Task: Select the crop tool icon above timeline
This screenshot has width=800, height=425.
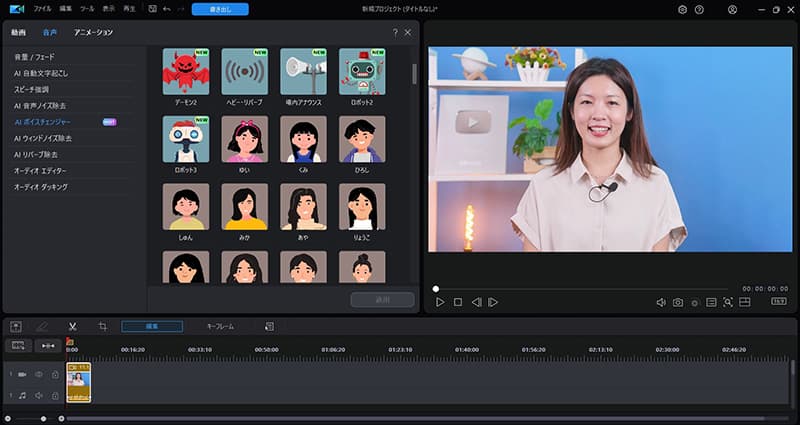Action: 103,327
